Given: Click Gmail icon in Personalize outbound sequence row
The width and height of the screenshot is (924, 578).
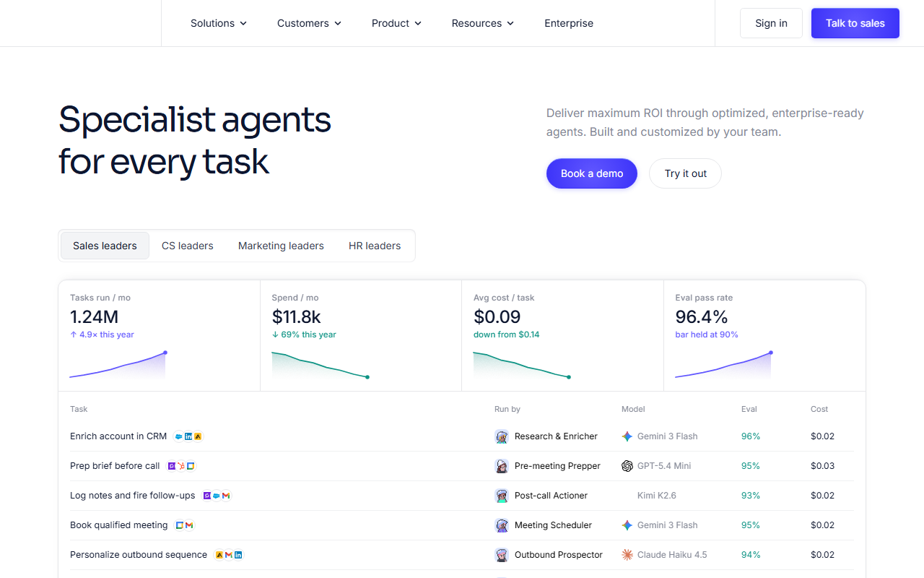Looking at the screenshot, I should pyautogui.click(x=229, y=555).
